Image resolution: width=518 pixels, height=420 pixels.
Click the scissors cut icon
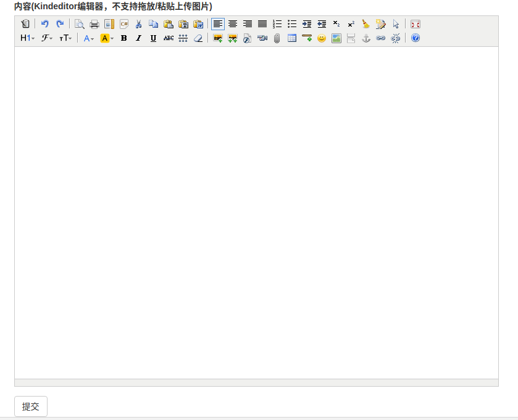click(x=139, y=24)
